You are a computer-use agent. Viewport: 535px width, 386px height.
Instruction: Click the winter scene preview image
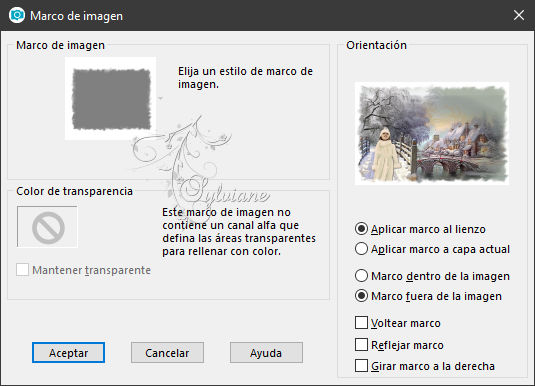coord(432,133)
